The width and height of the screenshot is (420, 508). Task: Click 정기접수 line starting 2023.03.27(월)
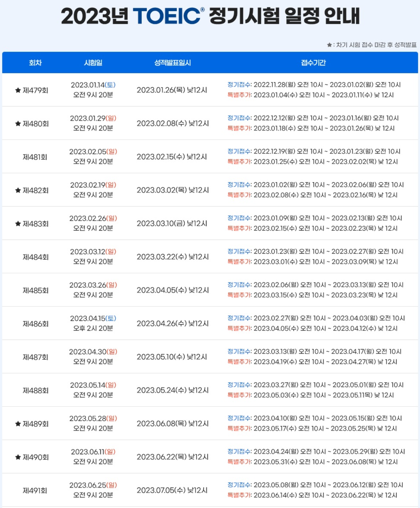click(316, 385)
